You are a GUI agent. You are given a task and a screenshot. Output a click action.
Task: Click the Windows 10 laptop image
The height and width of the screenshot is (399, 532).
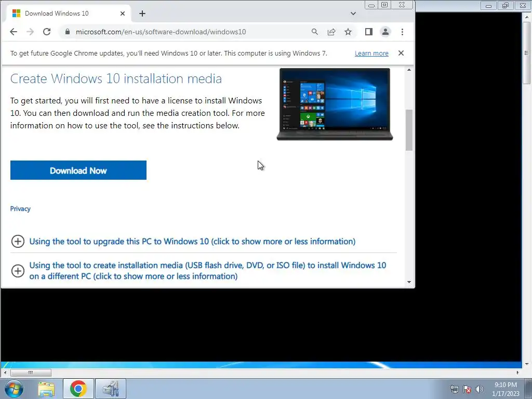coord(335,104)
